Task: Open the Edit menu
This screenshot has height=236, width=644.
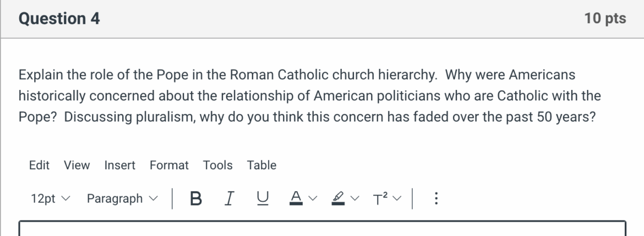Action: [x=39, y=165]
